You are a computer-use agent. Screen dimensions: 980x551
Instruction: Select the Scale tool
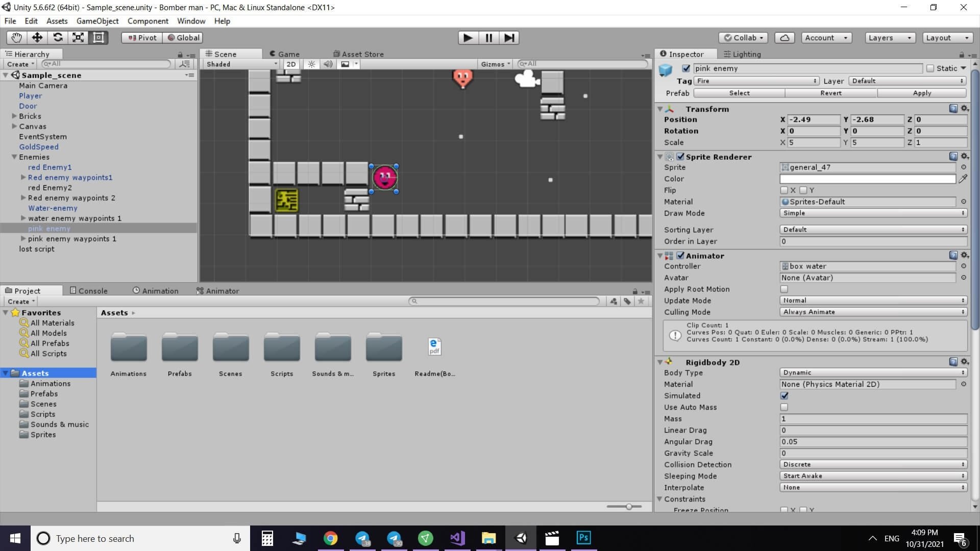pyautogui.click(x=78, y=38)
